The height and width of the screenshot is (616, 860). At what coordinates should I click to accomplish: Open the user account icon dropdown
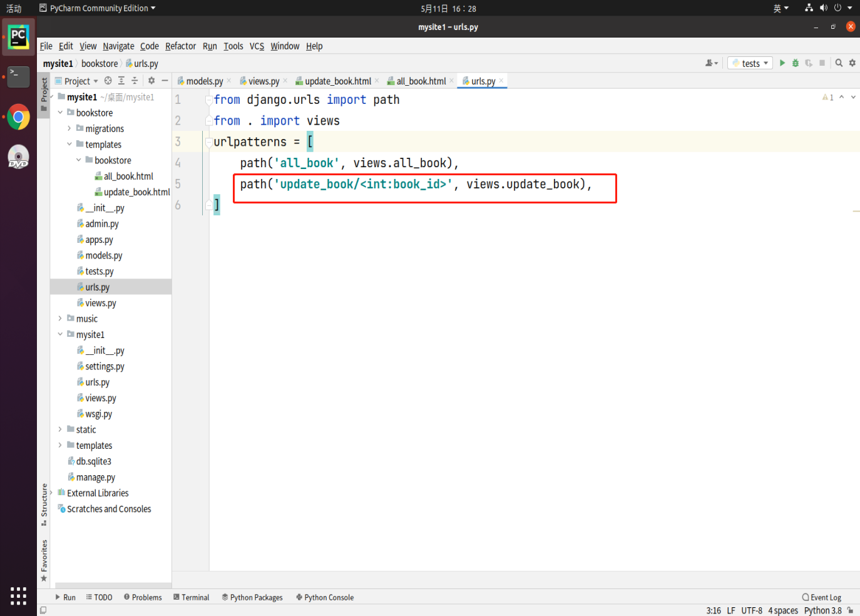tap(712, 63)
